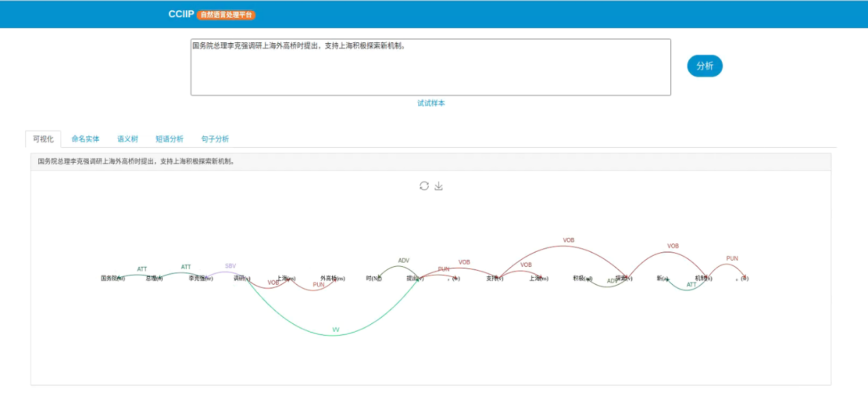Image resolution: width=868 pixels, height=407 pixels.
Task: Click the purple SBV relation label
Action: pos(231,266)
